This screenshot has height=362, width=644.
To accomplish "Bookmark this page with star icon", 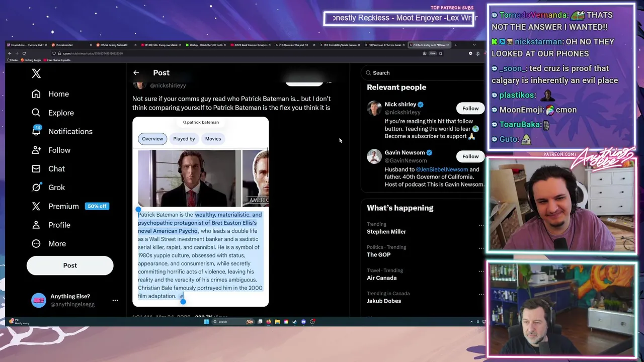I will coord(440,53).
